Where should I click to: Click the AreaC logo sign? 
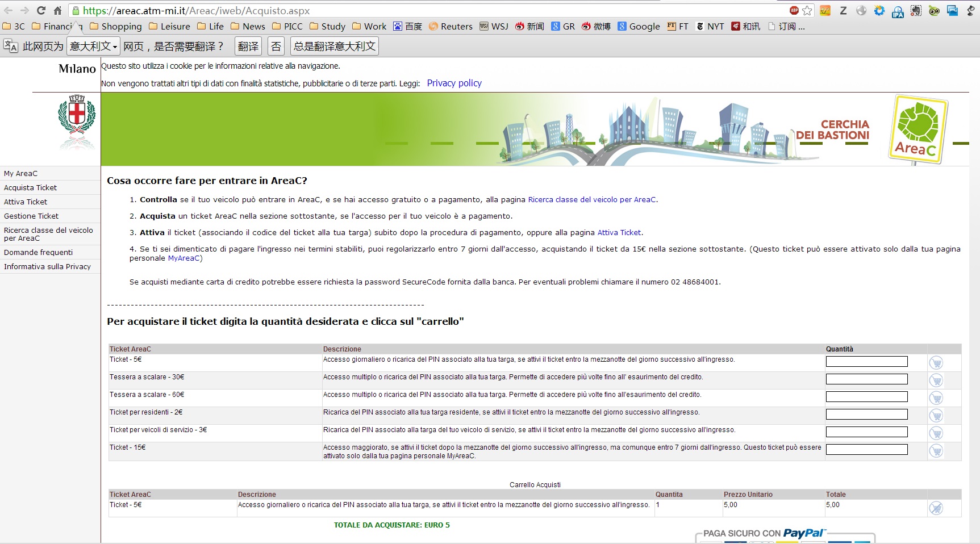click(917, 130)
